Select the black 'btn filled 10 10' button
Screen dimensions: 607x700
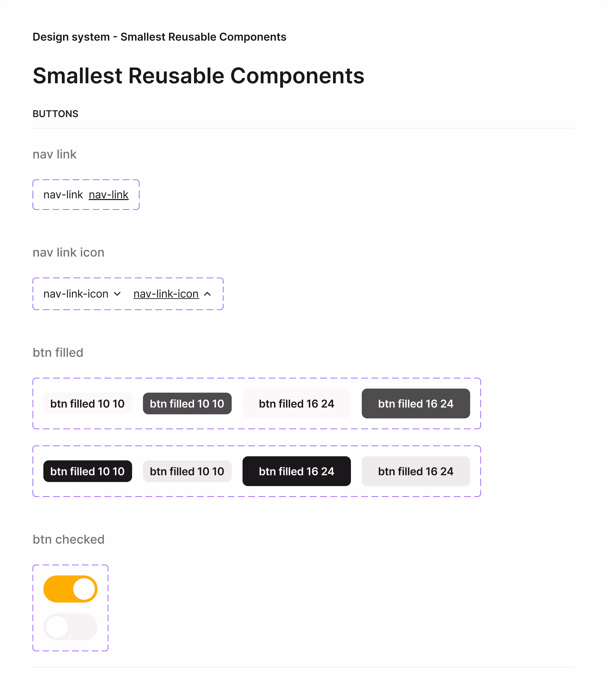[x=87, y=471]
